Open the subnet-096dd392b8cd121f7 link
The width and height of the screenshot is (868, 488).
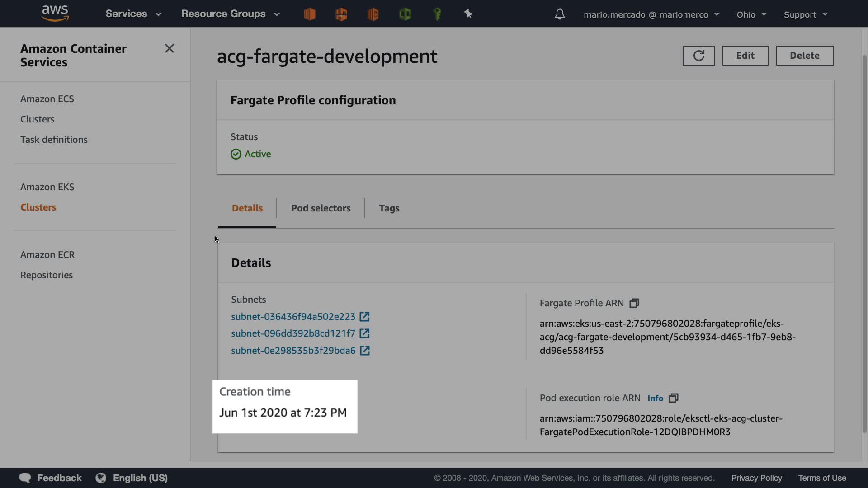293,333
